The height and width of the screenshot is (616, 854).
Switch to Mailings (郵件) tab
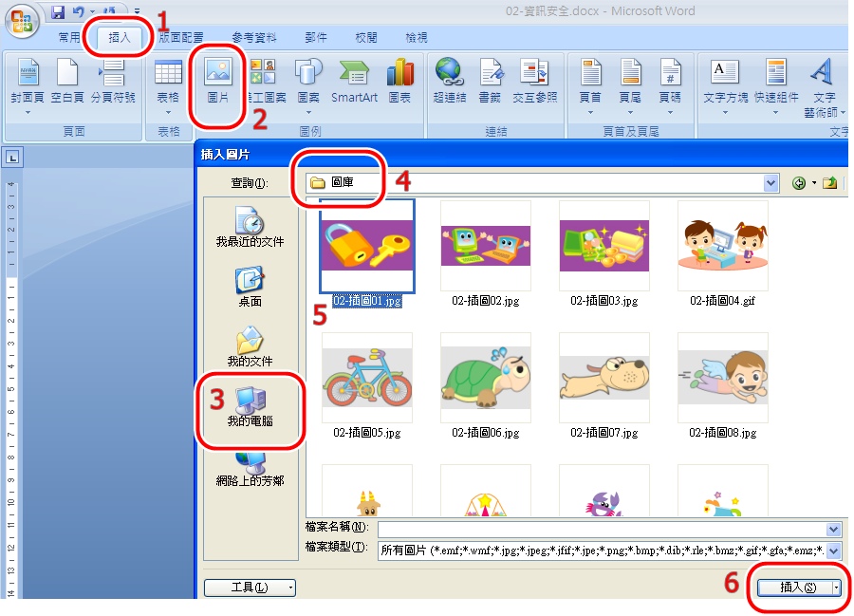coord(316,38)
